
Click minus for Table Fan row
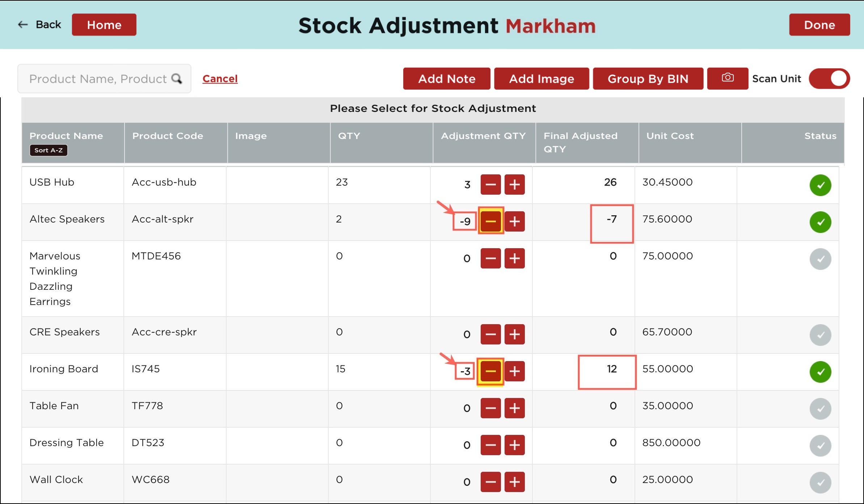pyautogui.click(x=490, y=408)
